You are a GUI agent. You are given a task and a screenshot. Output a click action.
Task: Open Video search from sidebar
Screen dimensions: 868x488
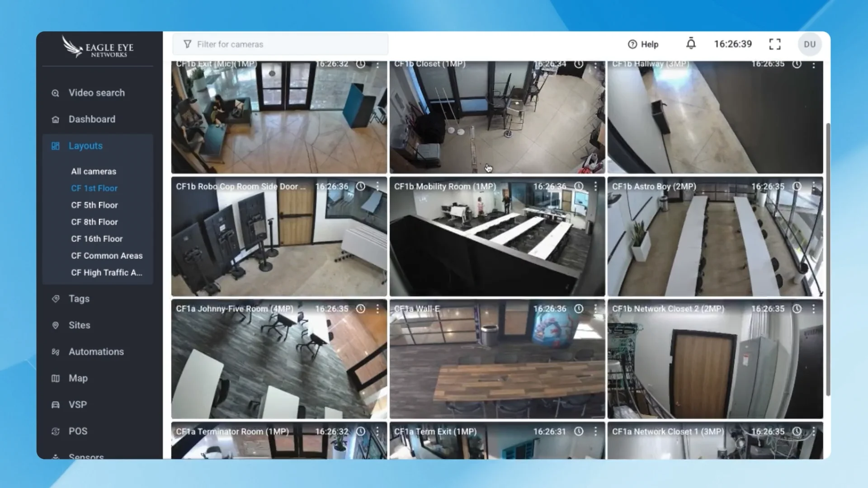[x=97, y=93]
